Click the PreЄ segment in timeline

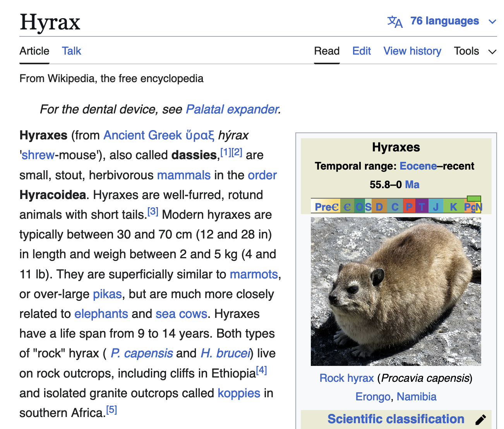(326, 207)
